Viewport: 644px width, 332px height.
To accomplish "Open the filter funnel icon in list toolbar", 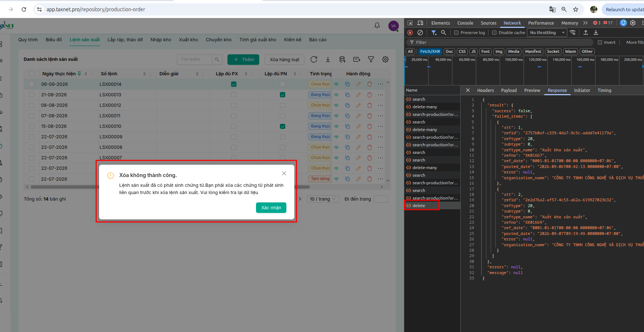I will pyautogui.click(x=371, y=59).
